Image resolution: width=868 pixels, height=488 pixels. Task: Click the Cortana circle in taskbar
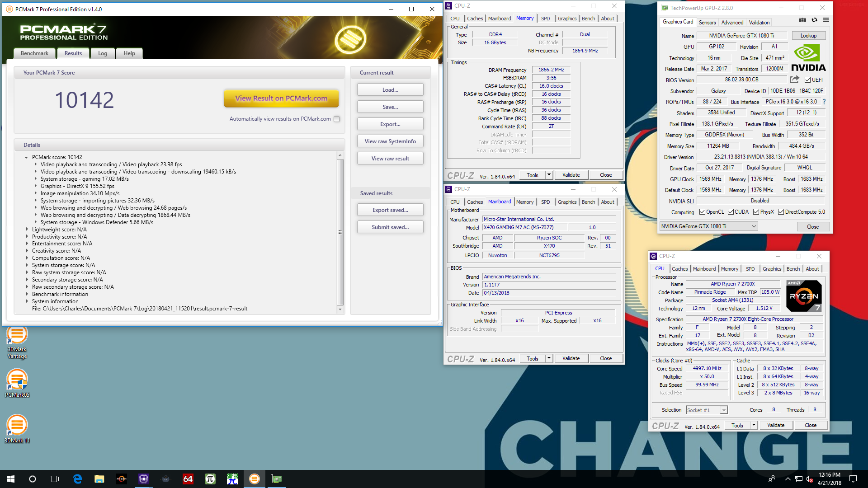(33, 479)
